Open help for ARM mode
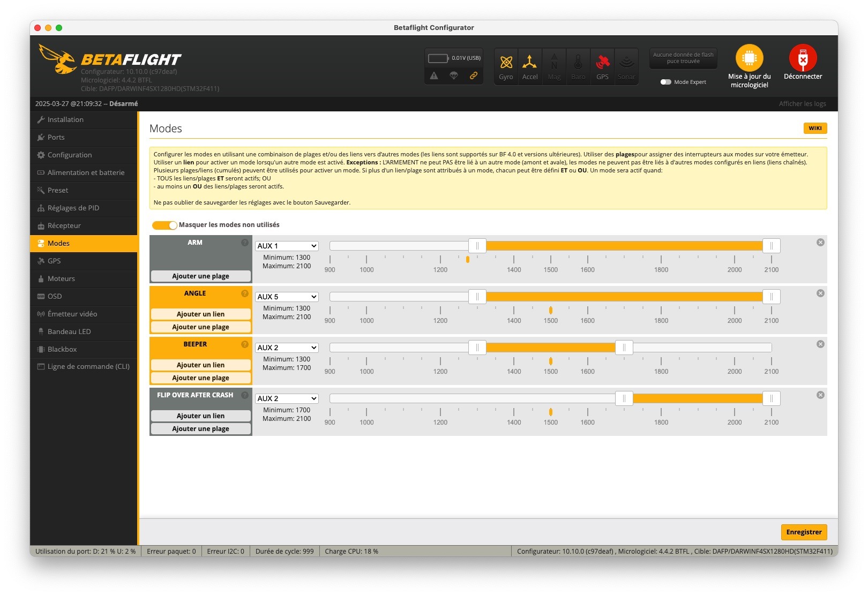 pyautogui.click(x=245, y=243)
